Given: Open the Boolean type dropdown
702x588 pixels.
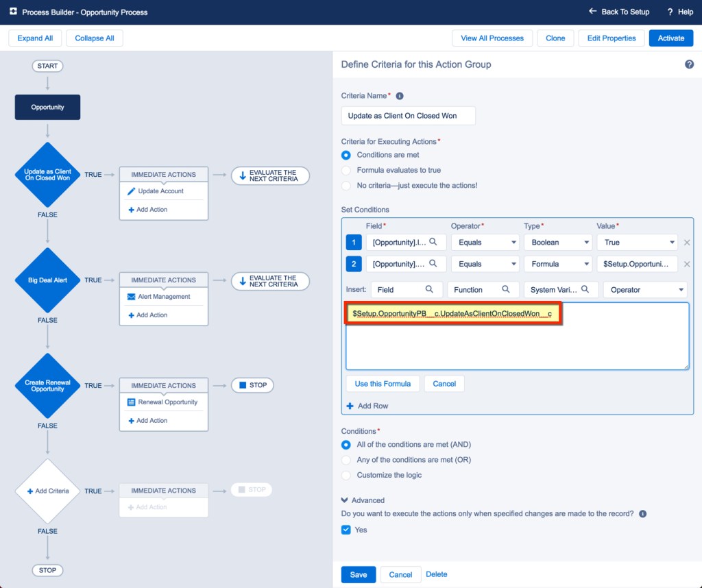Looking at the screenshot, I should click(557, 242).
